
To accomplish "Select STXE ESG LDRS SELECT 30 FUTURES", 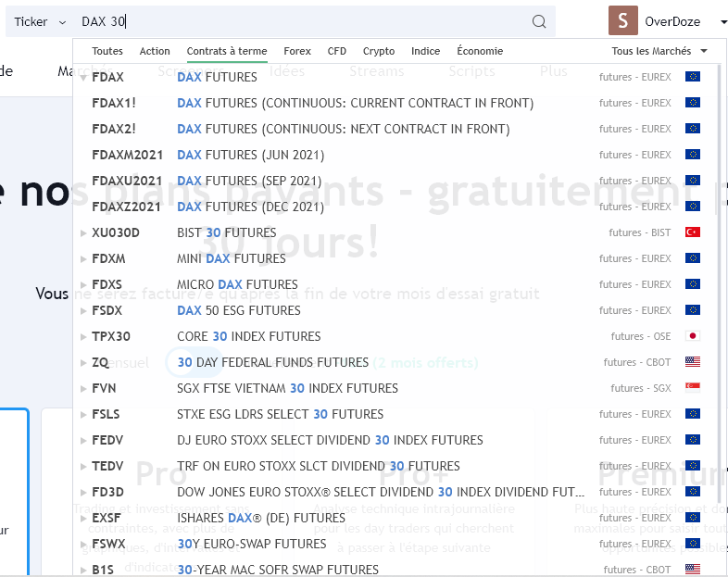I will pyautogui.click(x=395, y=415).
